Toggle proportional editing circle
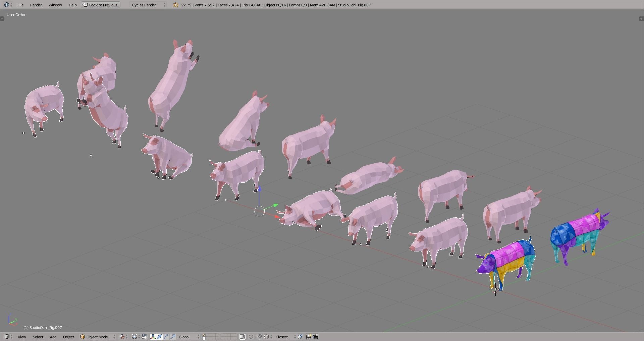 251,337
